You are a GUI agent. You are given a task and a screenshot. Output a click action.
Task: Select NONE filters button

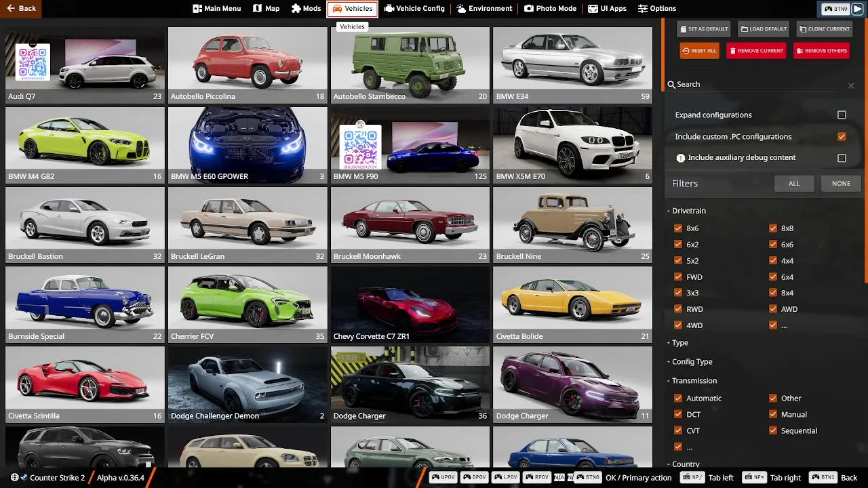(x=841, y=184)
